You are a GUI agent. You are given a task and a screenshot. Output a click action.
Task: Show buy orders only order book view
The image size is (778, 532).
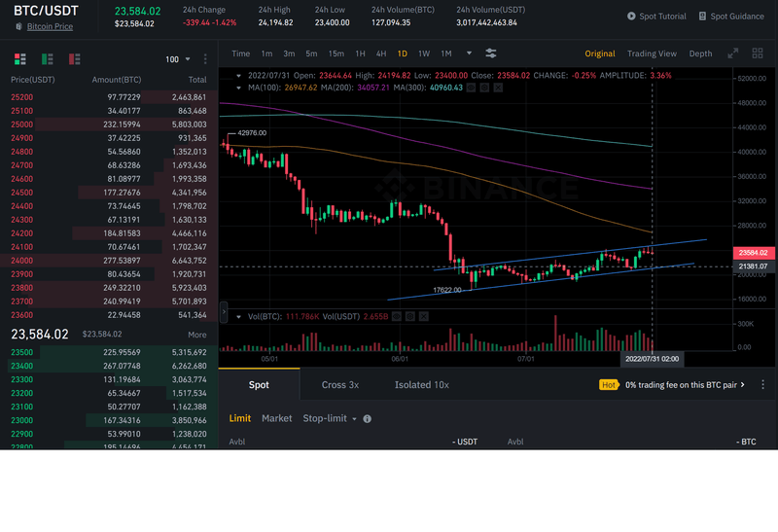point(47,59)
